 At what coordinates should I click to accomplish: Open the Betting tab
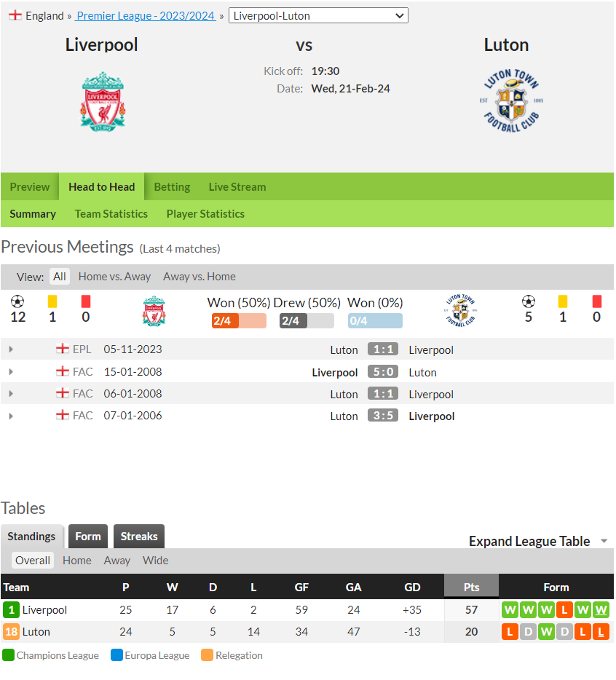click(x=173, y=187)
